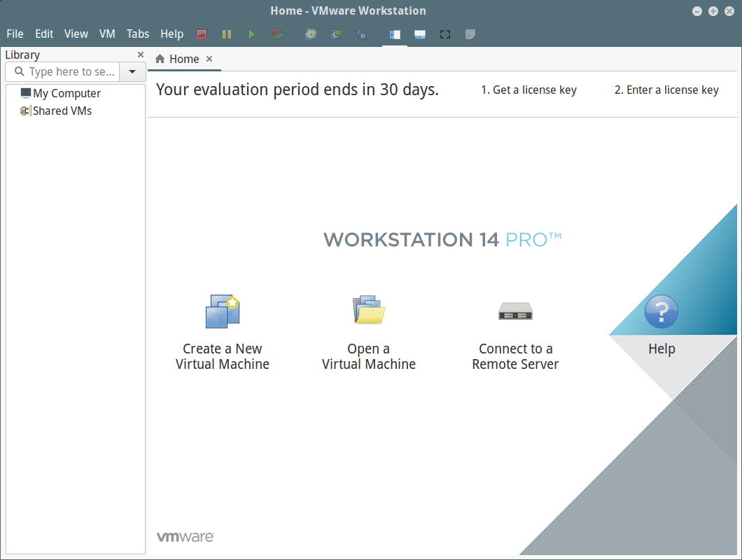Click the Create a New Virtual Machine icon

pyautogui.click(x=223, y=311)
